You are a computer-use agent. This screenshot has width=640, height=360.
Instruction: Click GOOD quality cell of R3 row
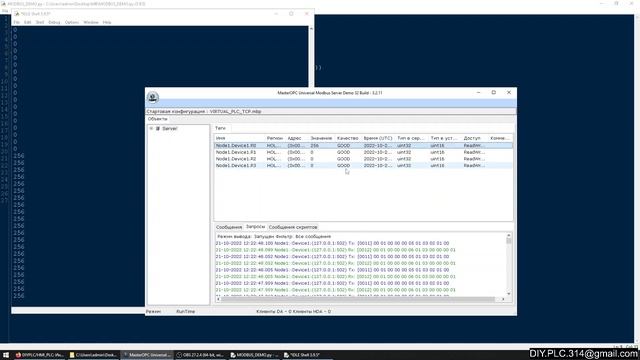[344, 166]
